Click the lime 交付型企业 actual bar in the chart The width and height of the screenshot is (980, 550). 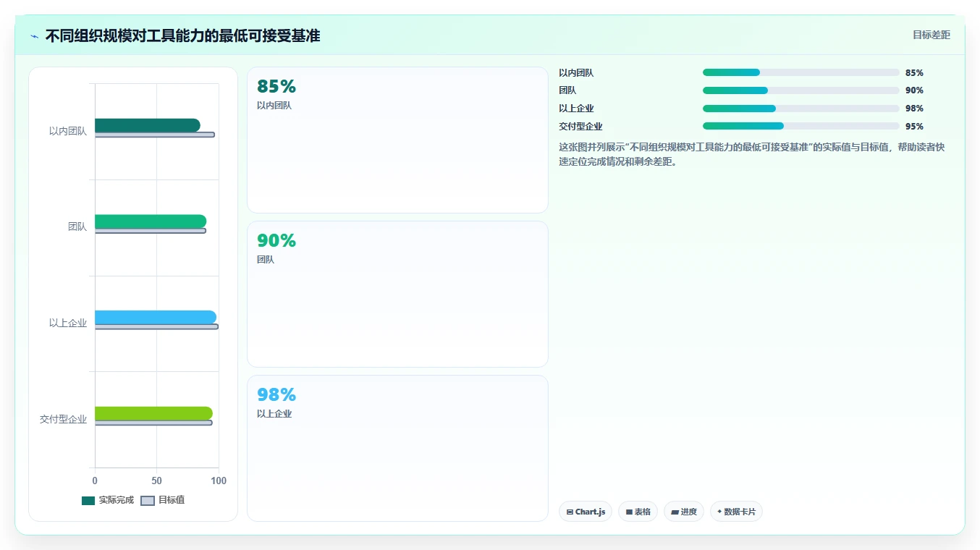pos(153,413)
